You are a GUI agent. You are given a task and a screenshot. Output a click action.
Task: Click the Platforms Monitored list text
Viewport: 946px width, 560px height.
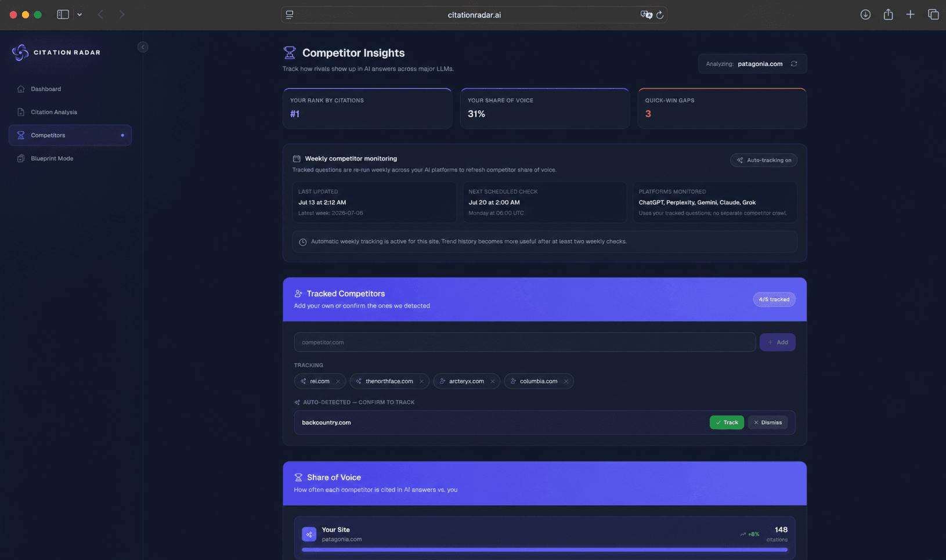(x=697, y=203)
